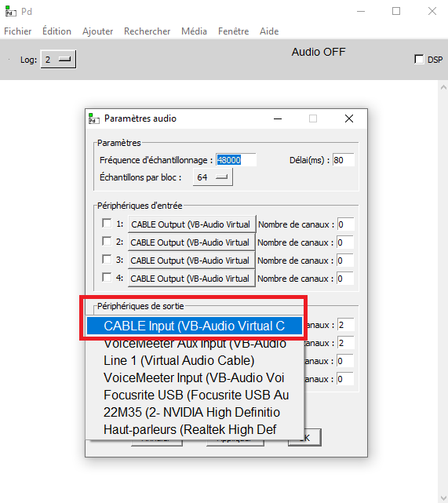Open input device 1 CABLE Output dropdown
Image resolution: width=448 pixels, height=503 pixels.
click(x=191, y=224)
